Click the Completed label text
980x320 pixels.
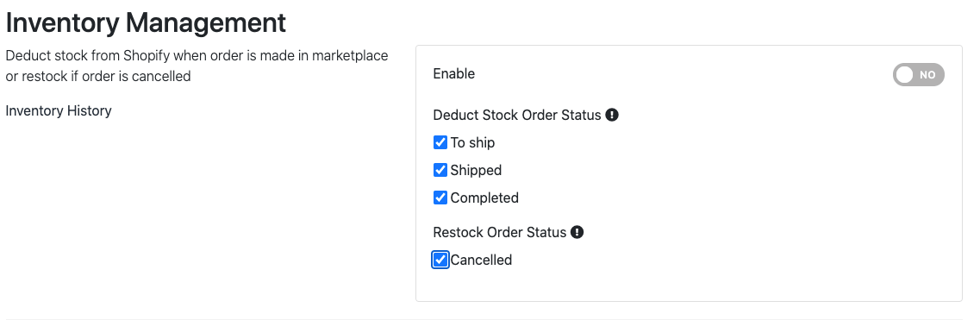coord(484,198)
